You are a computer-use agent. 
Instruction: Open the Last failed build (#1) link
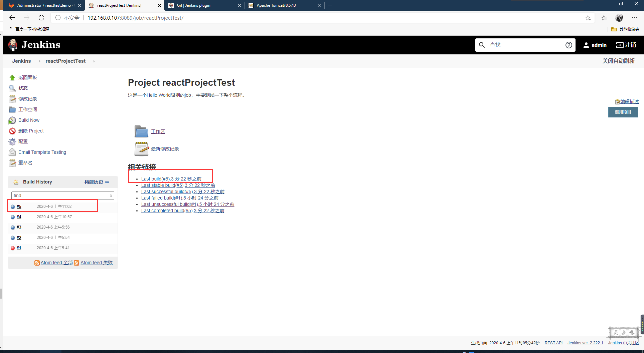[x=180, y=198]
